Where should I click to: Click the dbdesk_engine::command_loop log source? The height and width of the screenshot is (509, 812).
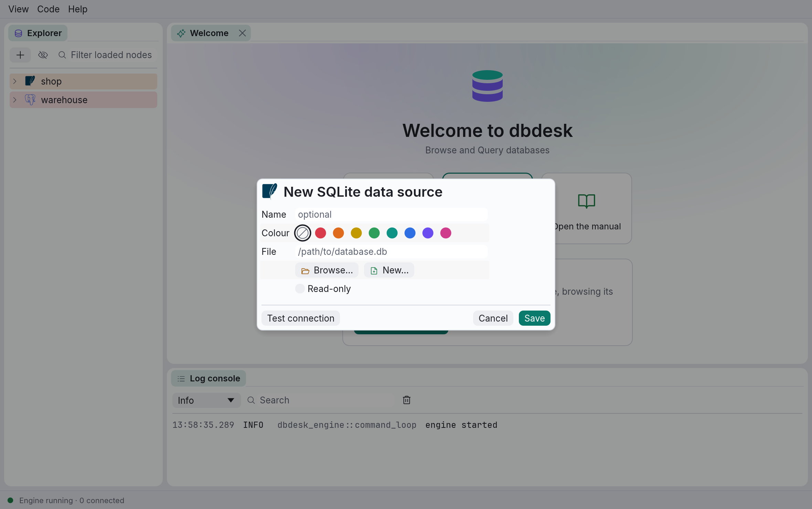point(347,425)
